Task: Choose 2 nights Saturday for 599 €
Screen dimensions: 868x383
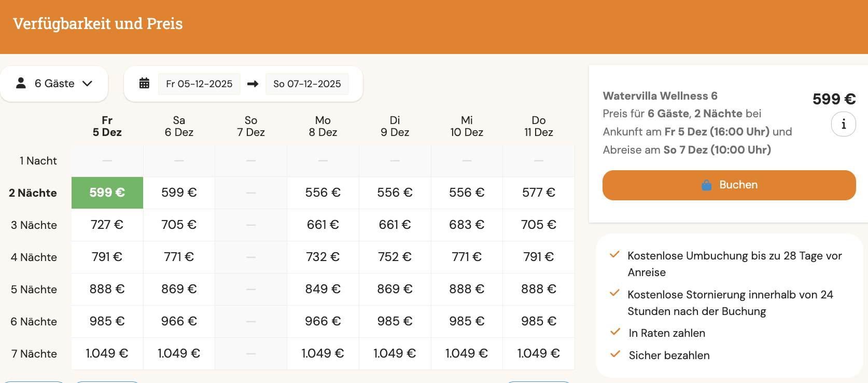Action: coord(179,193)
